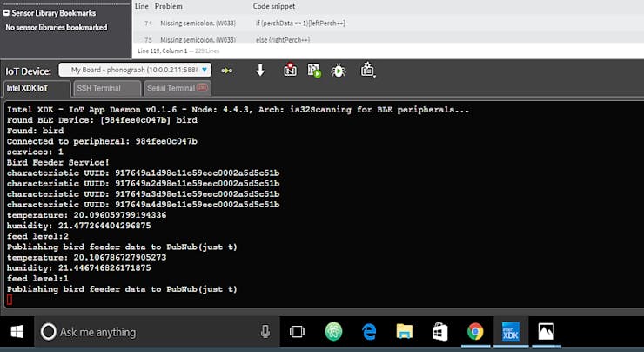
Task: Open the IoT Device board dropdown
Action: pos(135,70)
